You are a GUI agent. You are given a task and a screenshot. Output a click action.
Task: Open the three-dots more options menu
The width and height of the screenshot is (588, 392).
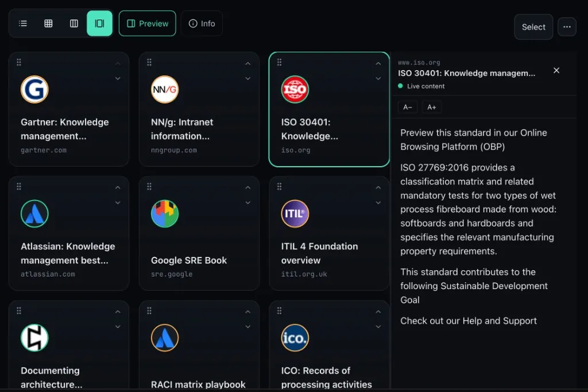(x=567, y=26)
